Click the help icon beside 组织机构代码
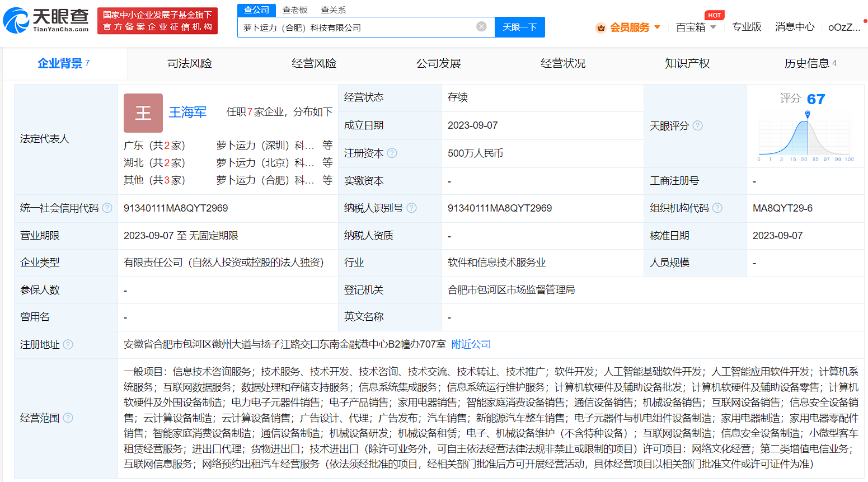Image resolution: width=868 pixels, height=482 pixels. click(717, 208)
